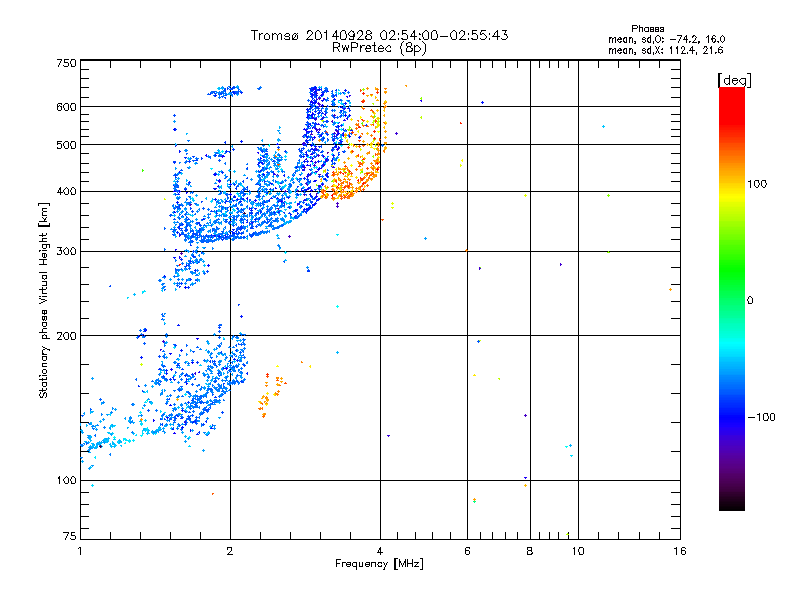Screen dimensions: 800x600
Task: Click colorbar label -100
Action: click(761, 417)
